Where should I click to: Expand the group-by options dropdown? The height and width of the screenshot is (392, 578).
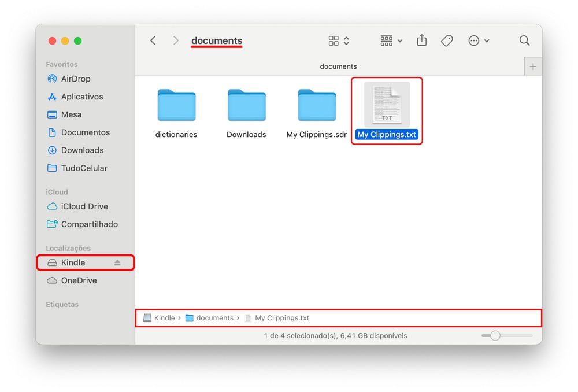[x=391, y=40]
